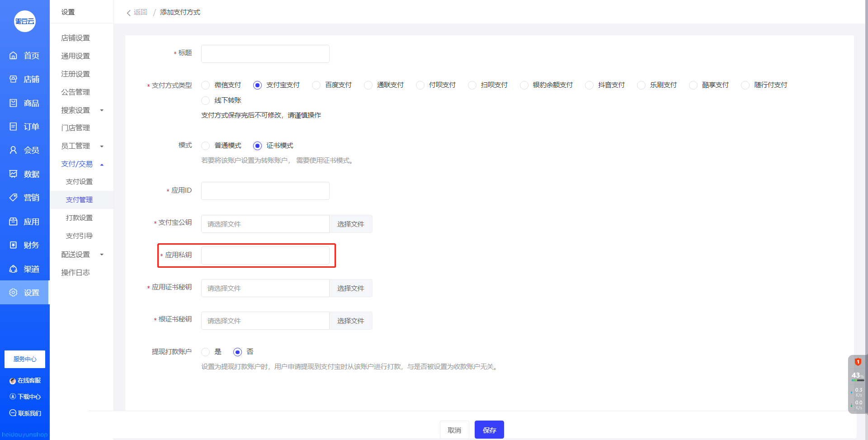Expand 搜索设置 submenu arrow
This screenshot has width=868, height=440.
point(102,110)
